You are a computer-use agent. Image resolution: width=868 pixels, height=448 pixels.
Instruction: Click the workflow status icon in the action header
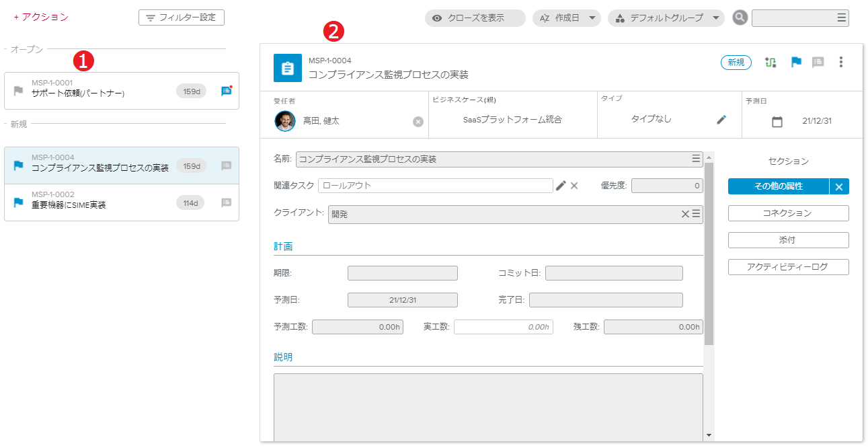pos(771,63)
